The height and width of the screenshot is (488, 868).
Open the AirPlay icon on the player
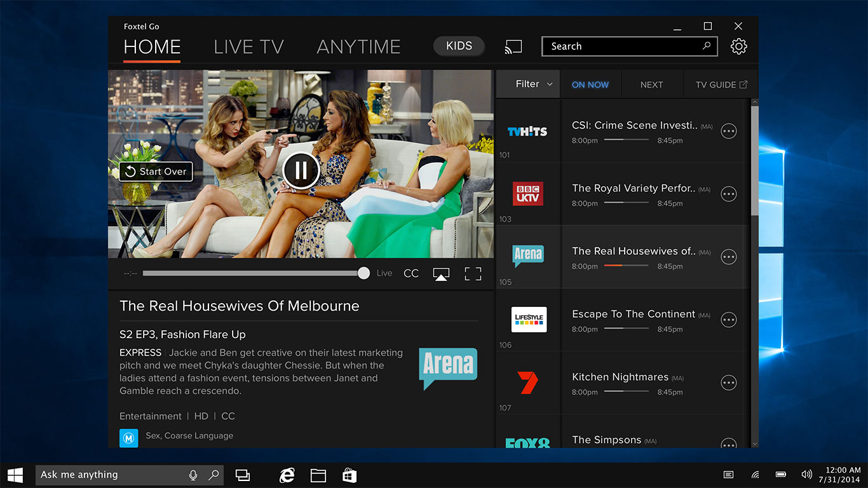pyautogui.click(x=441, y=274)
